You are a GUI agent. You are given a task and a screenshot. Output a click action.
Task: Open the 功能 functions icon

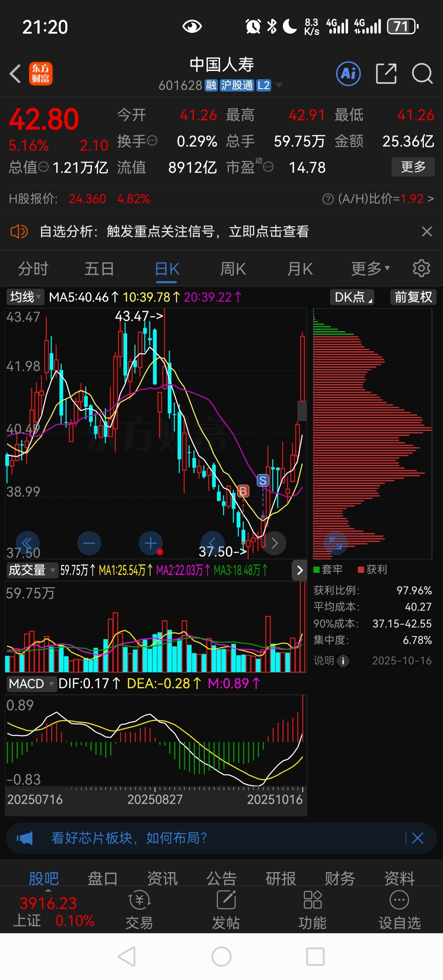coord(312,910)
